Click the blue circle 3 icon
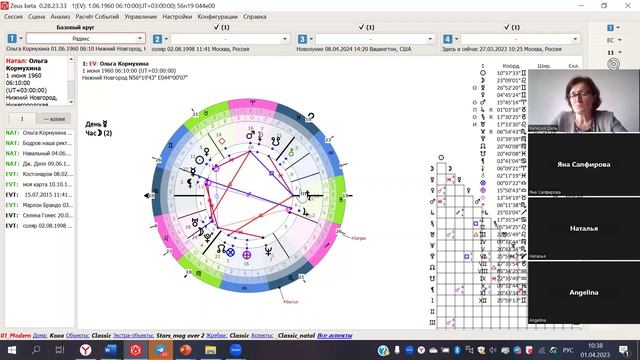The width and height of the screenshot is (640, 360). point(302,39)
